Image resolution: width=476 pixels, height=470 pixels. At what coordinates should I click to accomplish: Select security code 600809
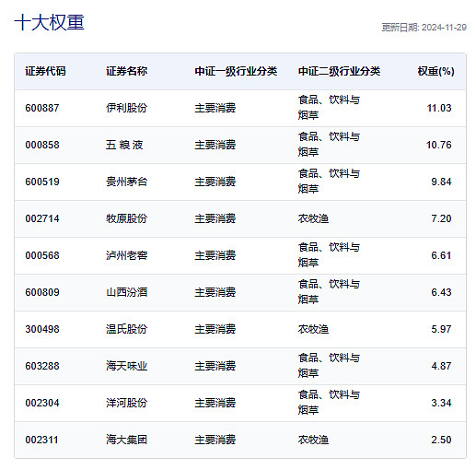42,292
